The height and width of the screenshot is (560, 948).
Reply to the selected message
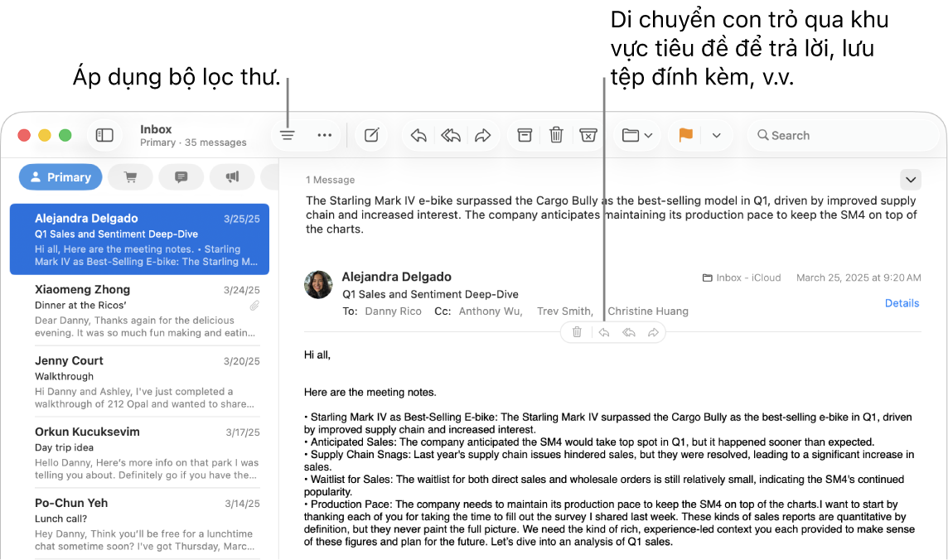coord(418,135)
